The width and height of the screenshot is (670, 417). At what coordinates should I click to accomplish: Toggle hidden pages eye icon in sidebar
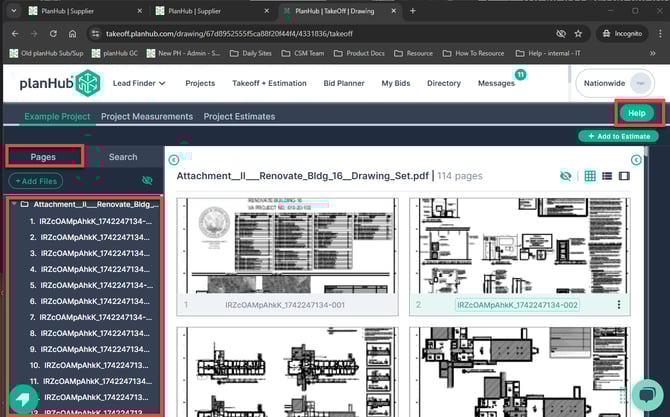(x=148, y=181)
